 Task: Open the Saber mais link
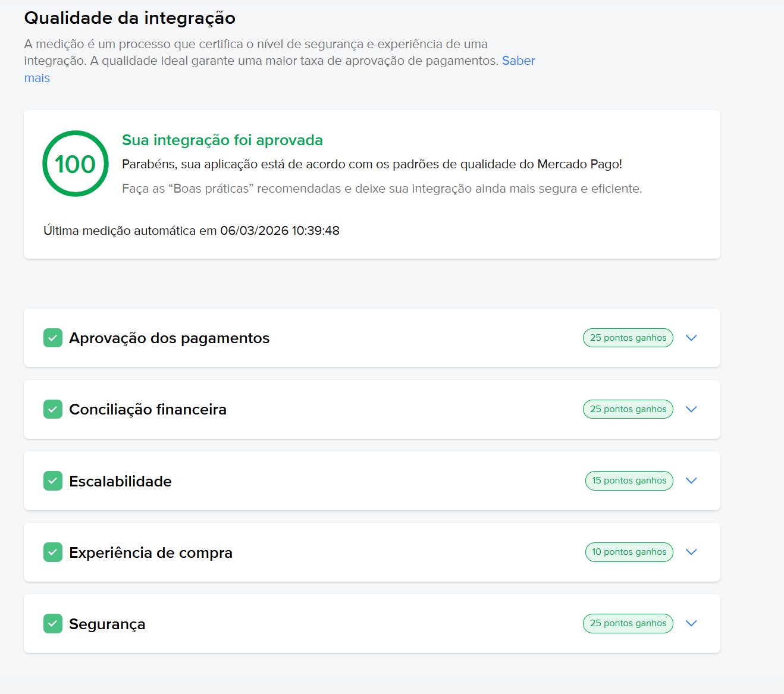[518, 61]
